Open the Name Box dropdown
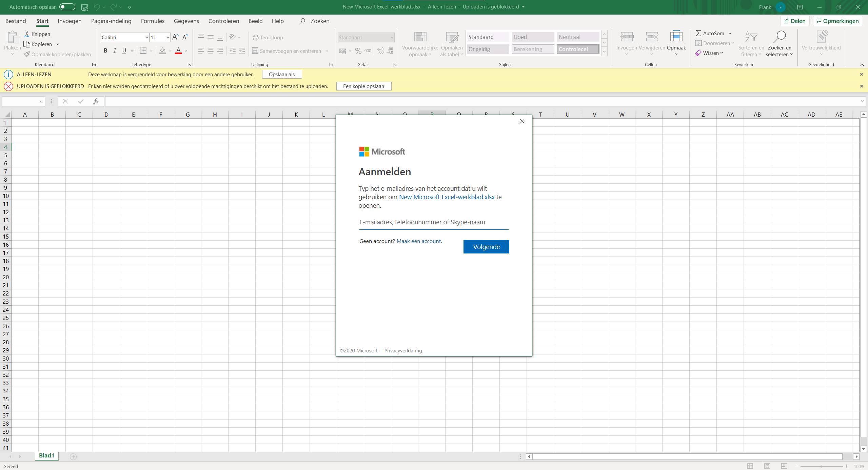 click(x=41, y=101)
